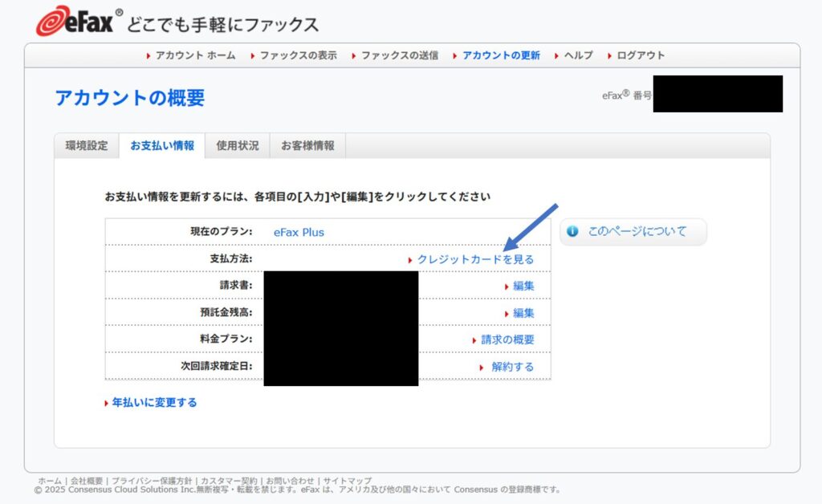Open プライバシー保護方針 footer link
The width and height of the screenshot is (822, 504).
(152, 481)
